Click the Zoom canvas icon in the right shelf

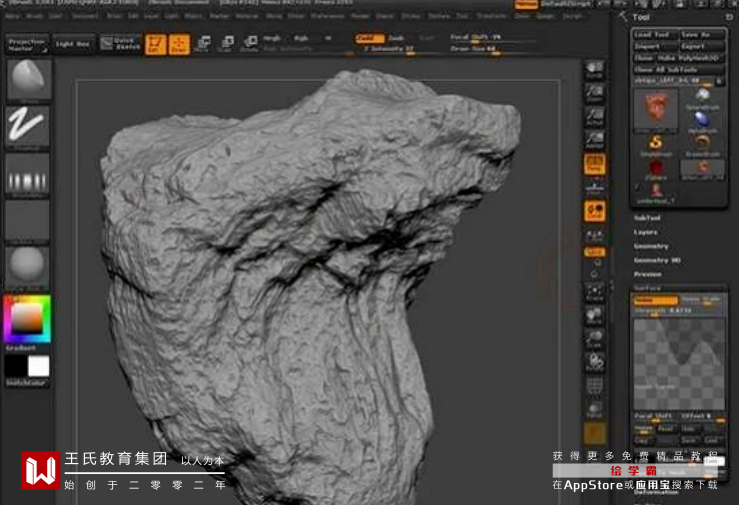coord(594,93)
